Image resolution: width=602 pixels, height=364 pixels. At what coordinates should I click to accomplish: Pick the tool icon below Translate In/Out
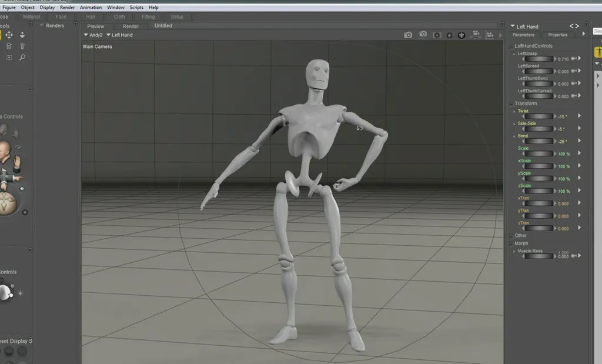pos(22,46)
